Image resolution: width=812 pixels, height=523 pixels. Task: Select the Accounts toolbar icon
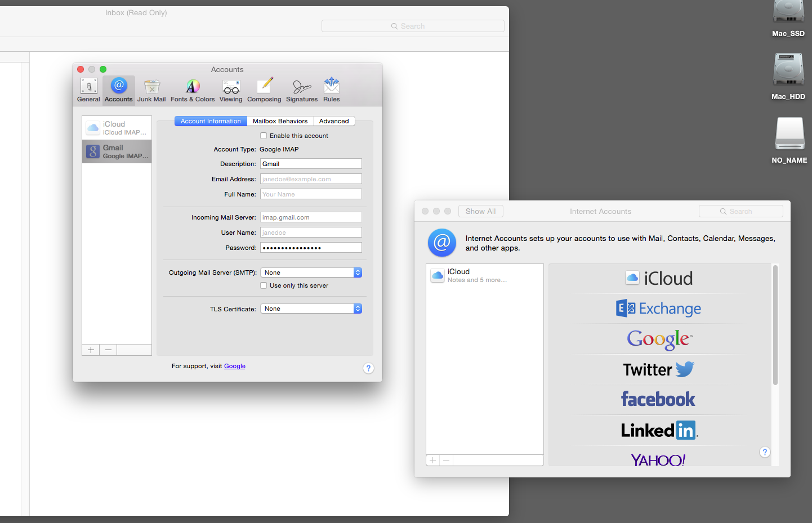[119, 90]
